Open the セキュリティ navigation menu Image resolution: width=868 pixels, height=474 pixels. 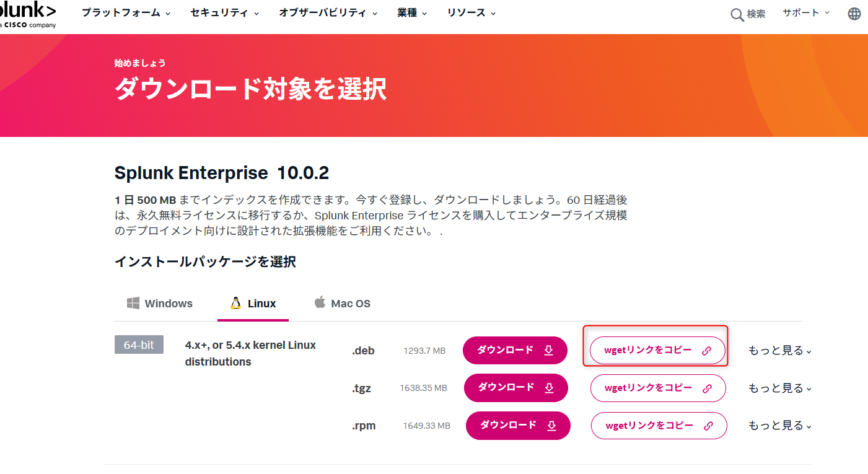[225, 13]
